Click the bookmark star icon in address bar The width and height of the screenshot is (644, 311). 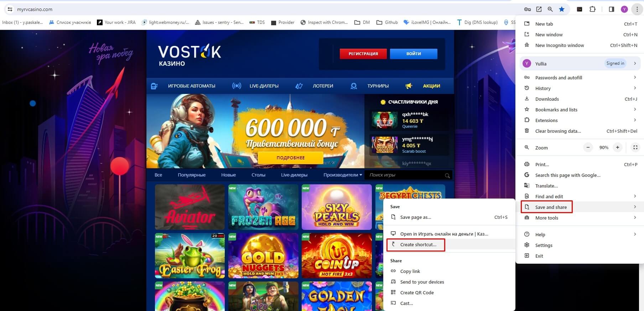(562, 9)
